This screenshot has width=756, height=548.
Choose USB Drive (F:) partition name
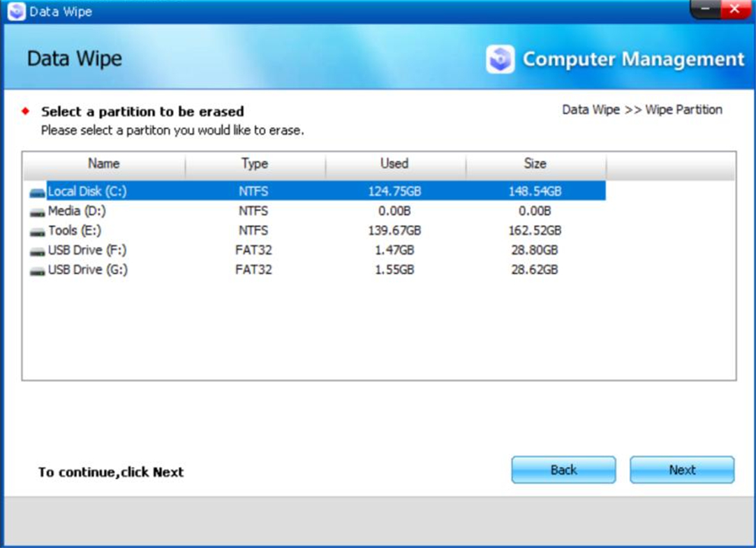tap(87, 250)
